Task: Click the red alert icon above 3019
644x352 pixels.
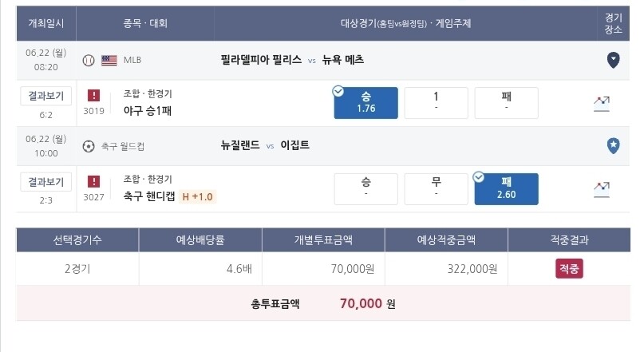Action: [x=93, y=96]
